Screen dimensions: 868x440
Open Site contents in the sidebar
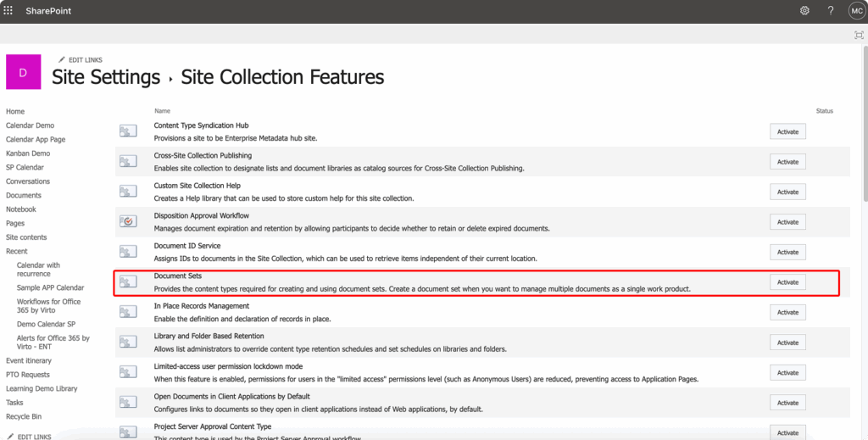(26, 237)
